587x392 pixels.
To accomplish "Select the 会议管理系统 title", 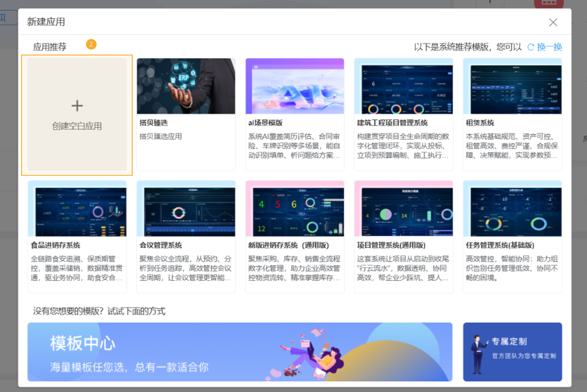I will [161, 245].
